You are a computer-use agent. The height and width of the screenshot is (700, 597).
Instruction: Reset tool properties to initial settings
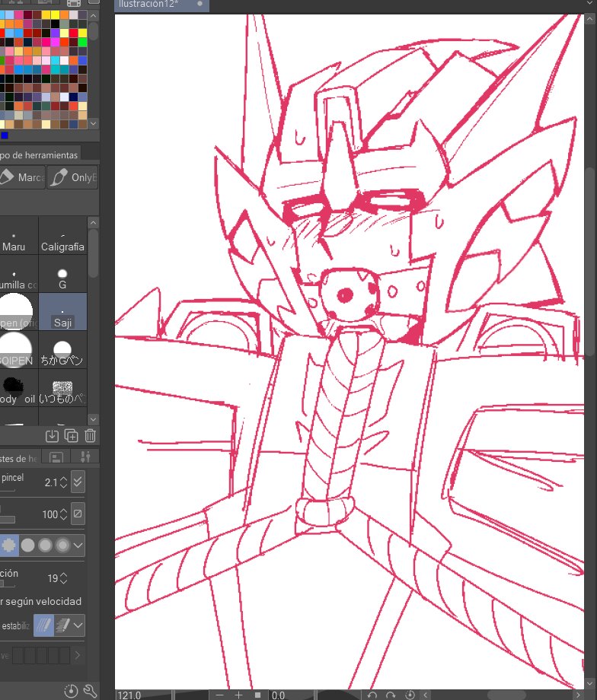pos(71,691)
